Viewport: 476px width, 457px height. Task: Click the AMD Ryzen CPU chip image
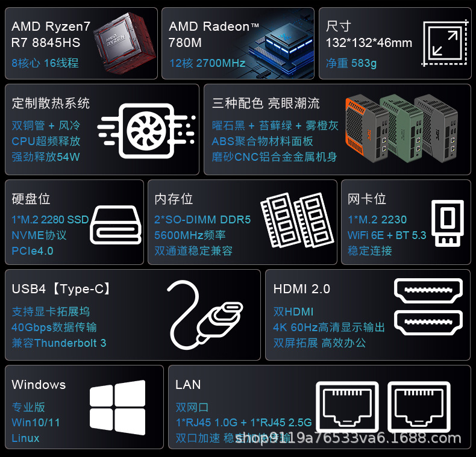pyautogui.click(x=124, y=43)
